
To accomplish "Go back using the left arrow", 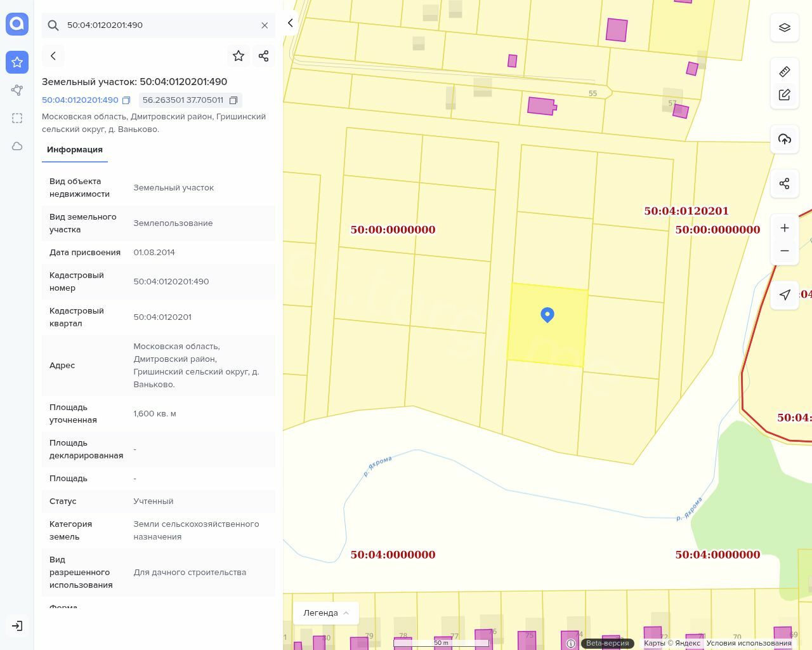I will tap(53, 56).
